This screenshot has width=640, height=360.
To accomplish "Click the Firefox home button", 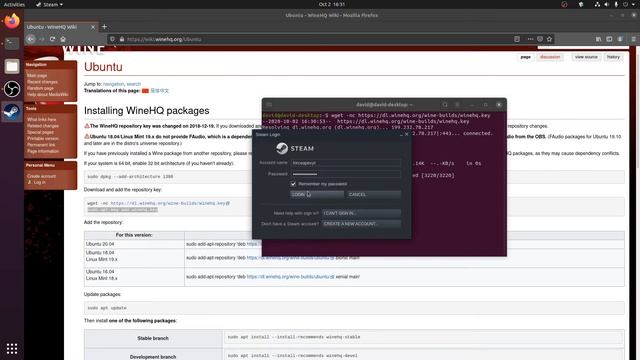I will click(x=63, y=39).
